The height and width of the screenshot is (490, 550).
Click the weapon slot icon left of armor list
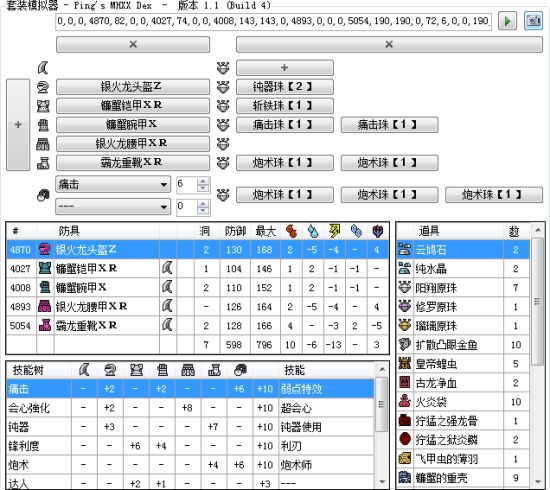[43, 67]
